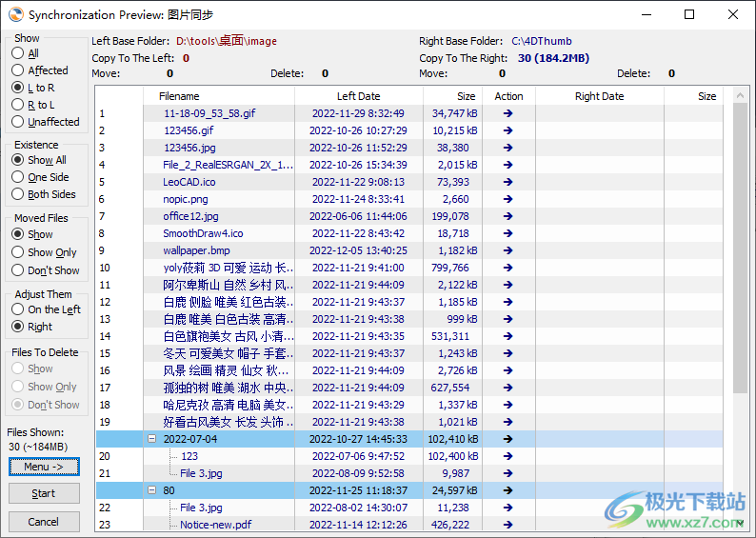
Task: Click the left Size column header
Action: point(466,96)
